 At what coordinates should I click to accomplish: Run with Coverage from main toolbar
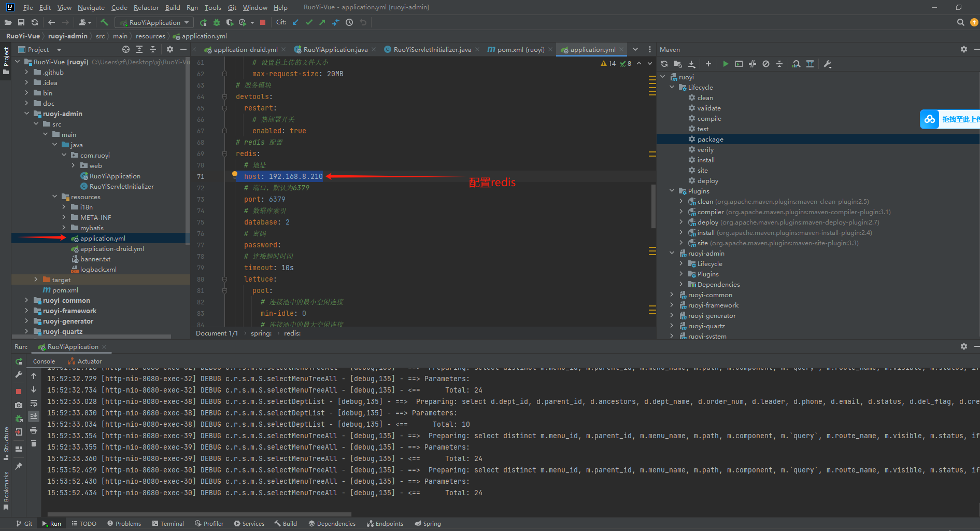pyautogui.click(x=230, y=22)
